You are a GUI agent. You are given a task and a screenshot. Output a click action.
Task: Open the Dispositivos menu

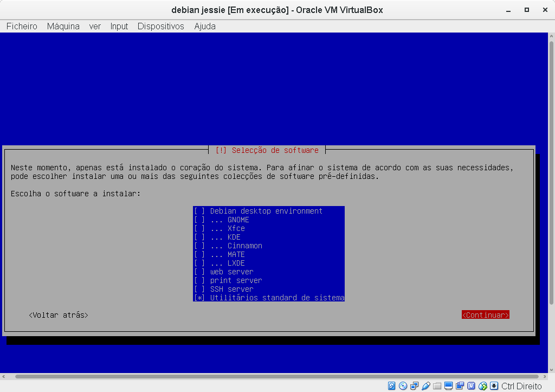coord(160,26)
